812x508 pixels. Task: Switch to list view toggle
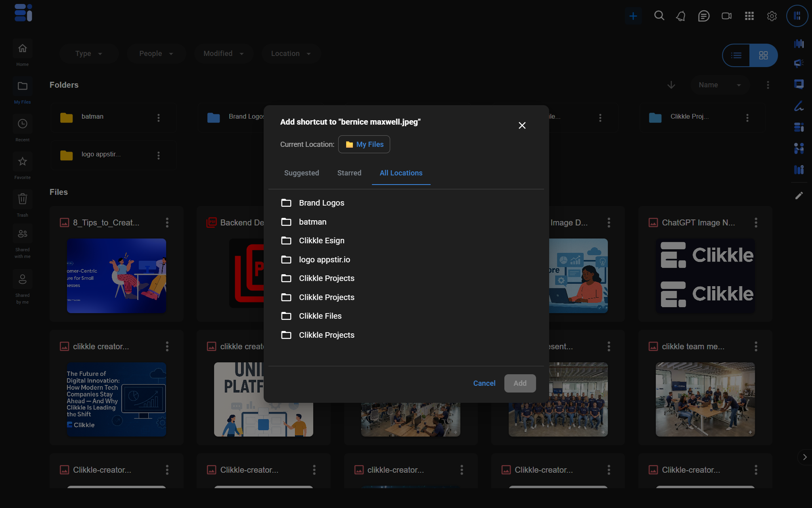pos(736,56)
